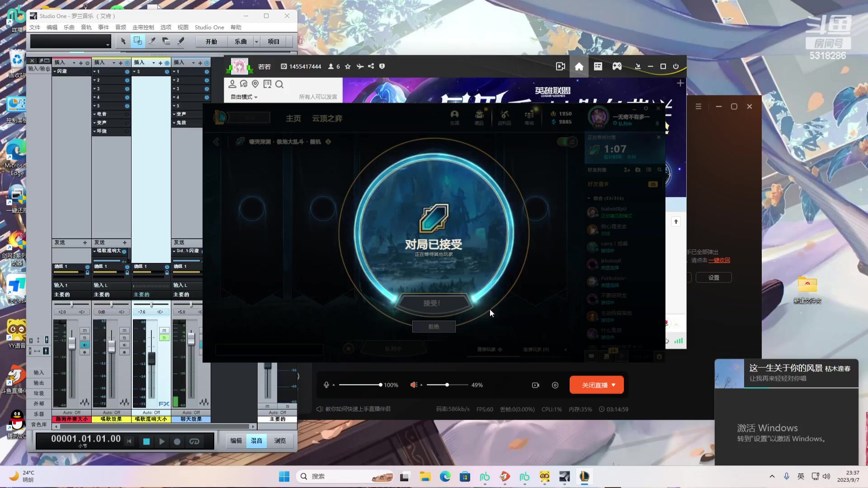Open the 音轨 menu in Studio One
Image resolution: width=868 pixels, height=488 pixels.
click(x=86, y=28)
